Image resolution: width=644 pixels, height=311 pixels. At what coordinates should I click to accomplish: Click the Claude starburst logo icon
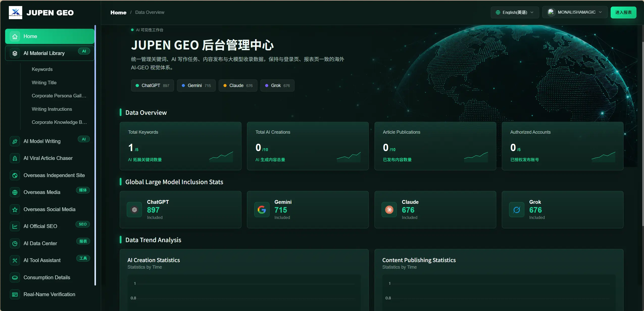389,210
